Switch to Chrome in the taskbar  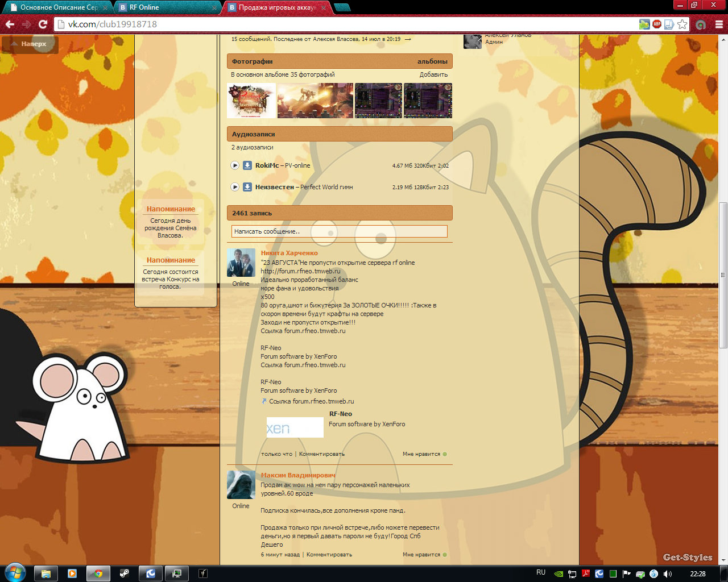(98, 573)
